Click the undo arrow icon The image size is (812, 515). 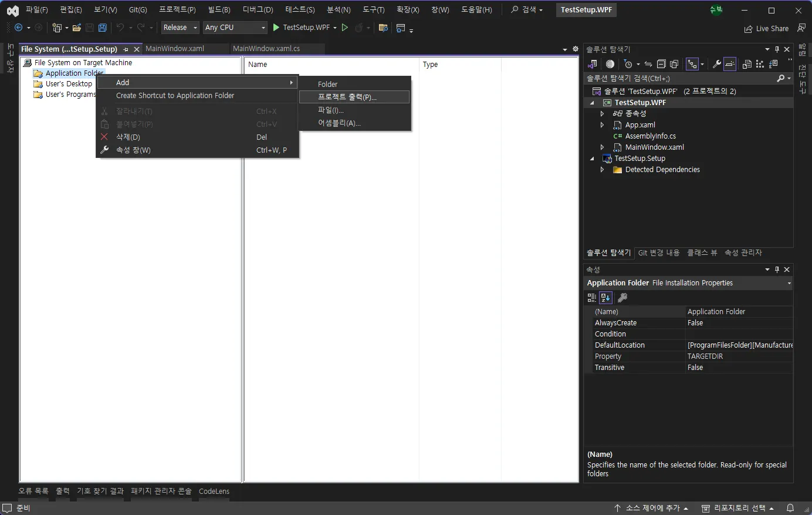tap(120, 28)
